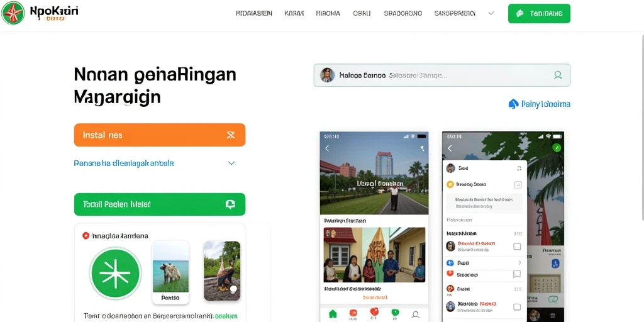Go back using the left phone's arrow
The height and width of the screenshot is (322, 644).
coord(327,148)
